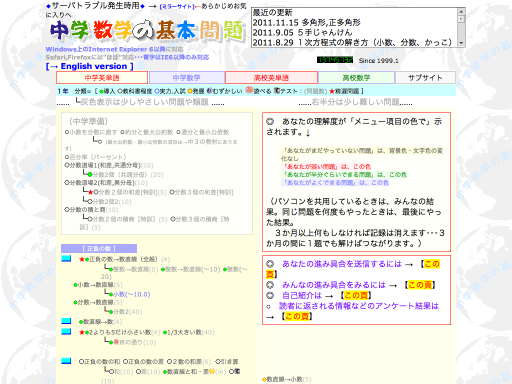Click the cyan icon beside 数直線→数(4)

pyautogui.click(x=66, y=321)
